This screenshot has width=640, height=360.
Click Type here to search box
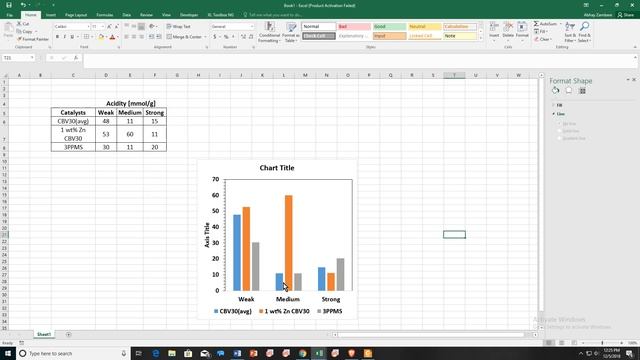(73, 353)
